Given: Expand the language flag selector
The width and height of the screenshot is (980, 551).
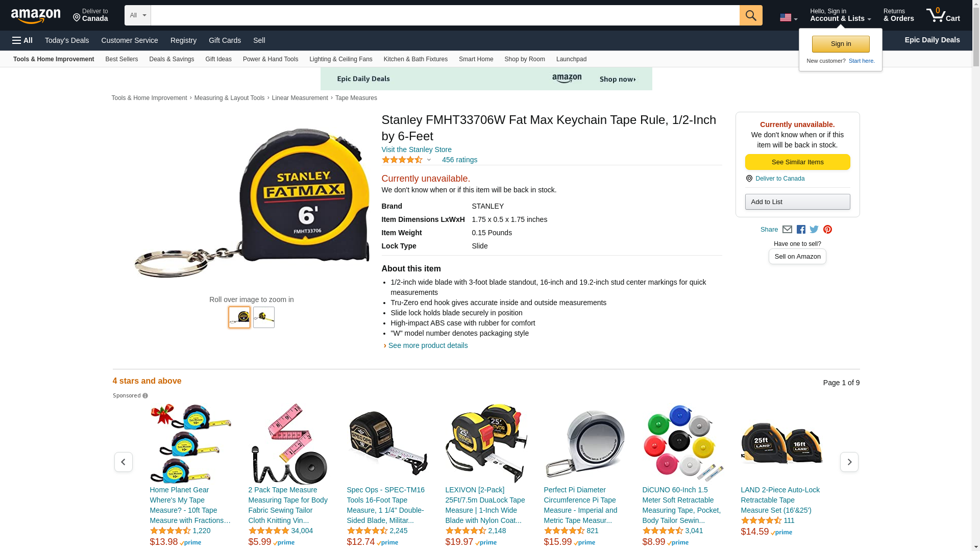Looking at the screenshot, I should pos(788,18).
